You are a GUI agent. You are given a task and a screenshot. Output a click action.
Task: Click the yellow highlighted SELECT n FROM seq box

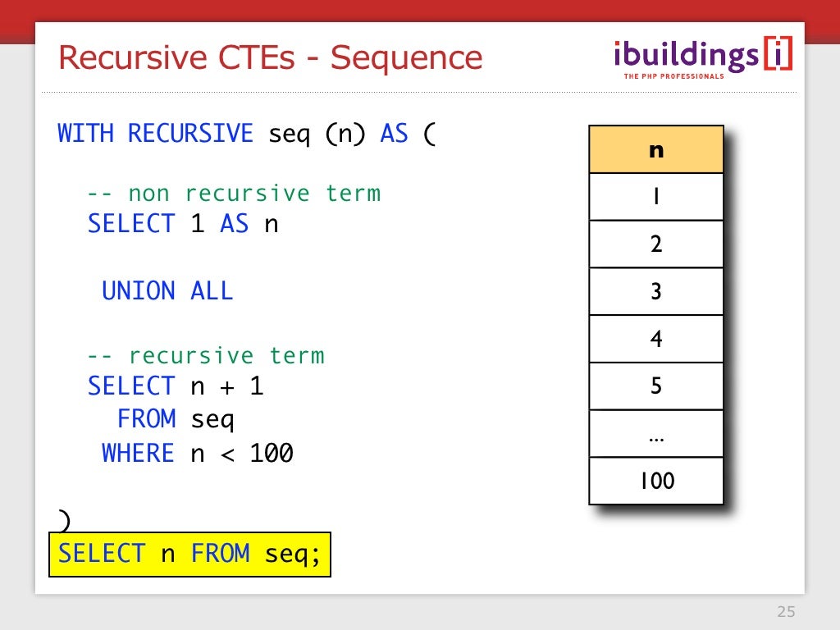[189, 555]
